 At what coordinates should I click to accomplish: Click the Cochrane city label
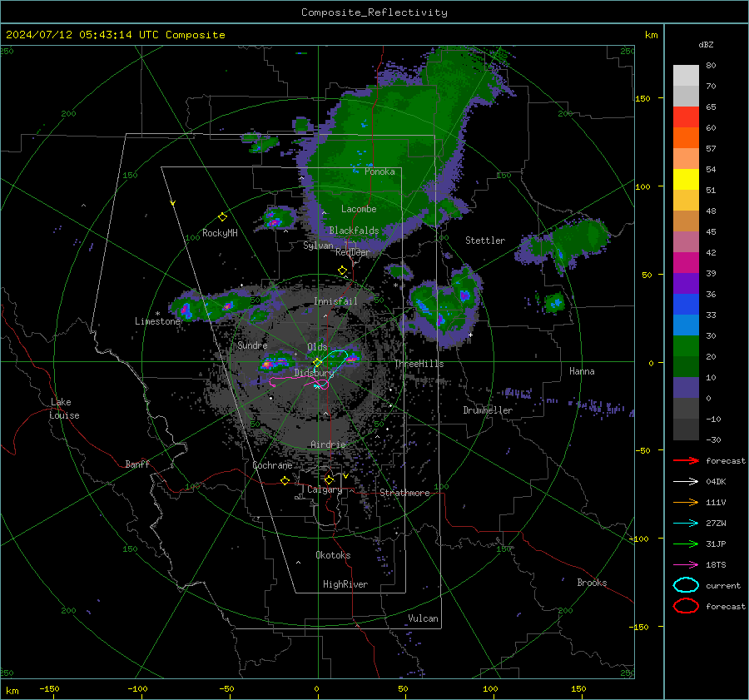click(272, 465)
